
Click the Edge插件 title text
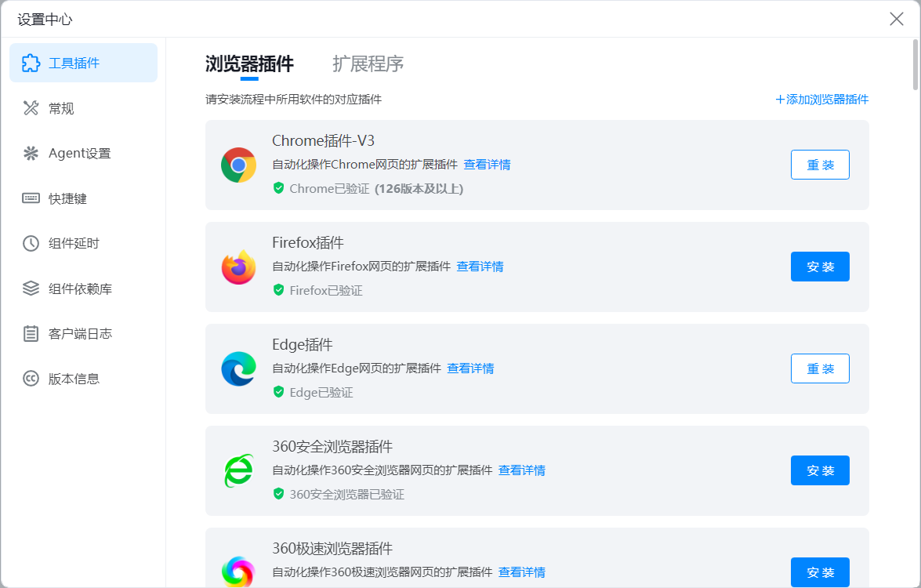[303, 344]
